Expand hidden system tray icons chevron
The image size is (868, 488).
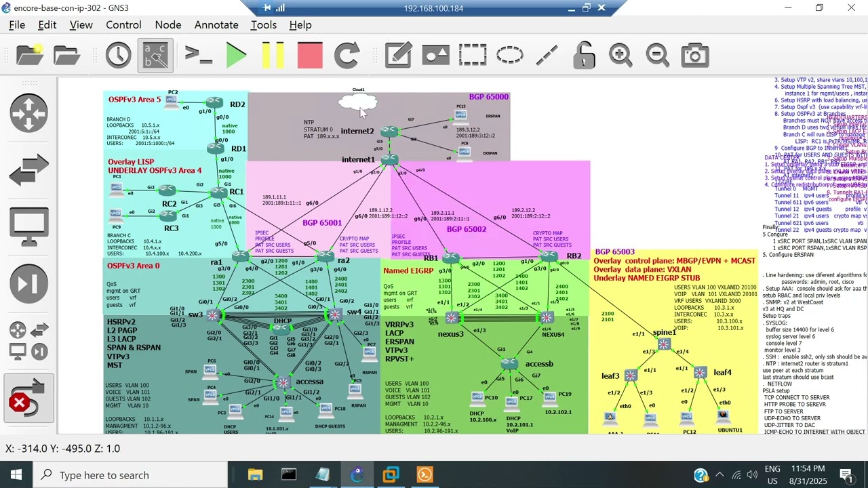point(719,474)
